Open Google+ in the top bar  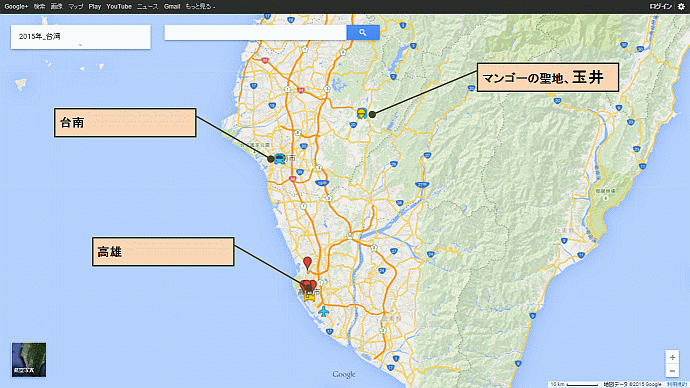pos(16,7)
